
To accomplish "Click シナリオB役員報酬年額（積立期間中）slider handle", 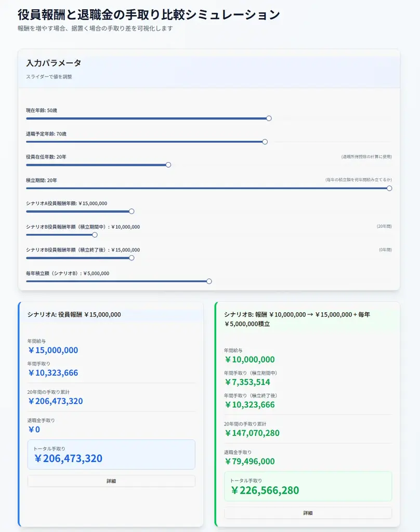I will [95, 235].
